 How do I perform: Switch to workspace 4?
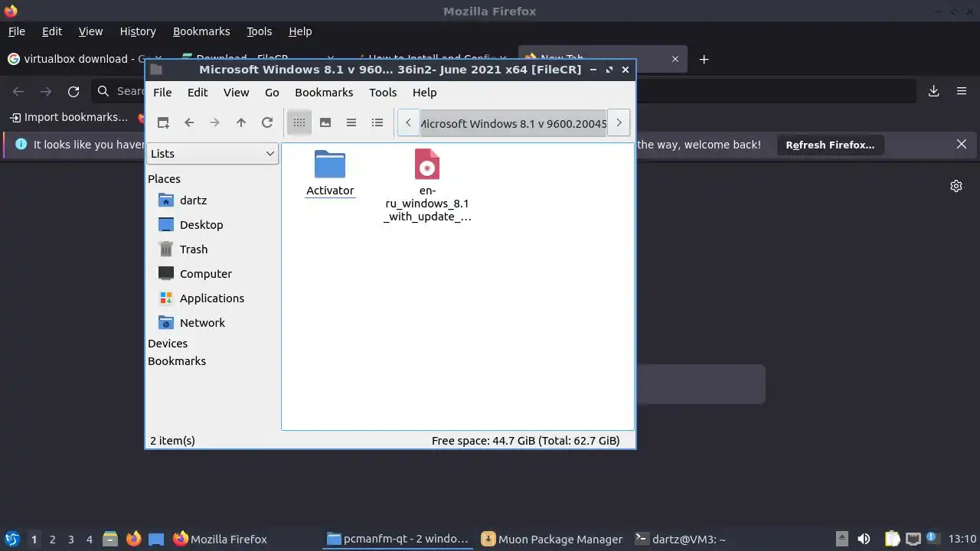pyautogui.click(x=89, y=540)
